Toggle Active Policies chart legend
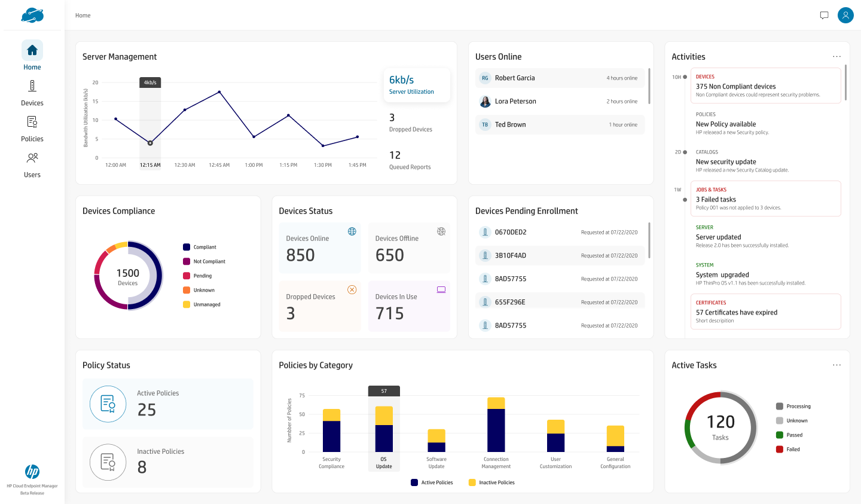This screenshot has height=504, width=861. pyautogui.click(x=432, y=482)
